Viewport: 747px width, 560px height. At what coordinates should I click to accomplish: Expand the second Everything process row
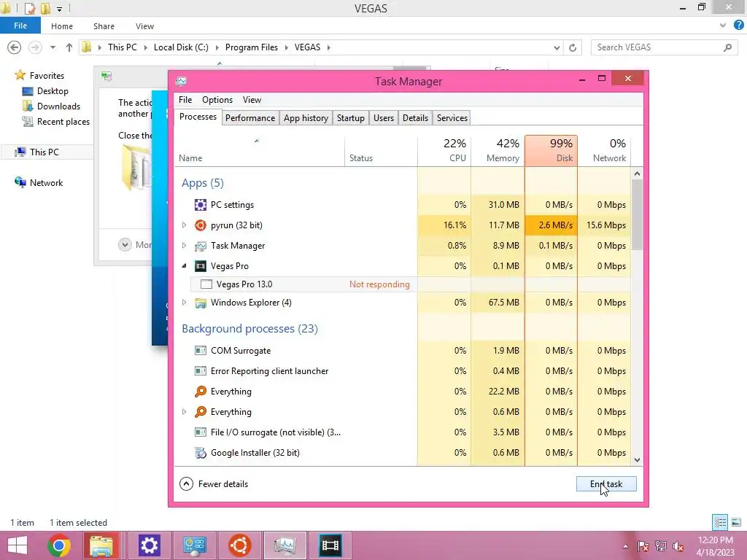185,412
